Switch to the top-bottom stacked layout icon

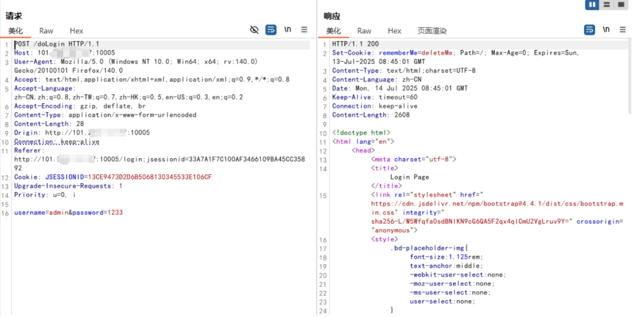(607, 5)
